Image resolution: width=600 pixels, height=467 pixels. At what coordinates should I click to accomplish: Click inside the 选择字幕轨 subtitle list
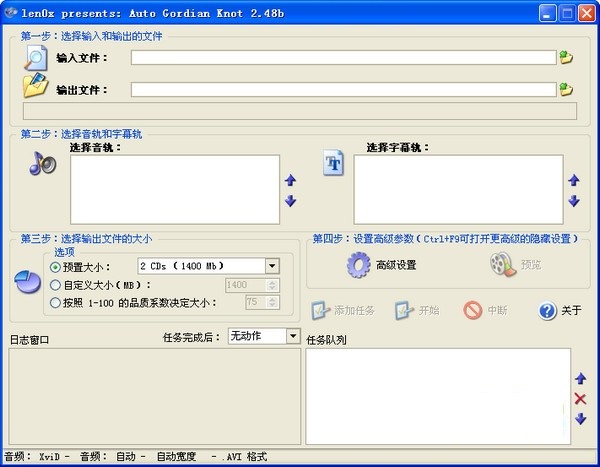click(458, 189)
